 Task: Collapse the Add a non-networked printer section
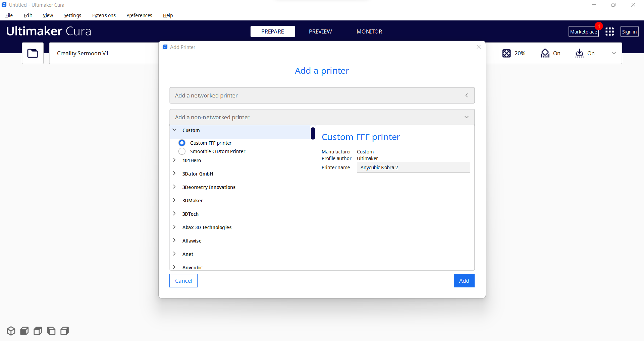pyautogui.click(x=322, y=117)
